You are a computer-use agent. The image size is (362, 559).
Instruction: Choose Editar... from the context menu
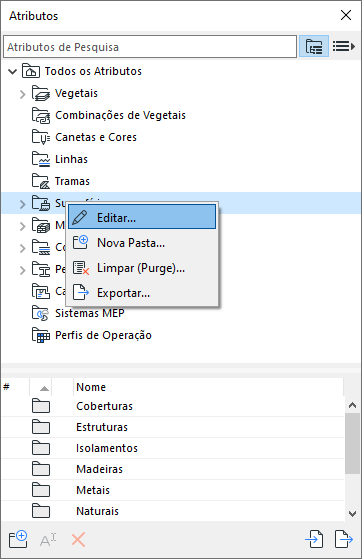(142, 217)
